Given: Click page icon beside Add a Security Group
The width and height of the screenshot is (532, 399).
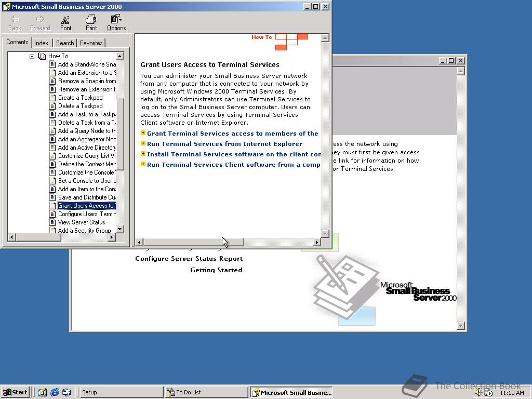Looking at the screenshot, I should 52,230.
